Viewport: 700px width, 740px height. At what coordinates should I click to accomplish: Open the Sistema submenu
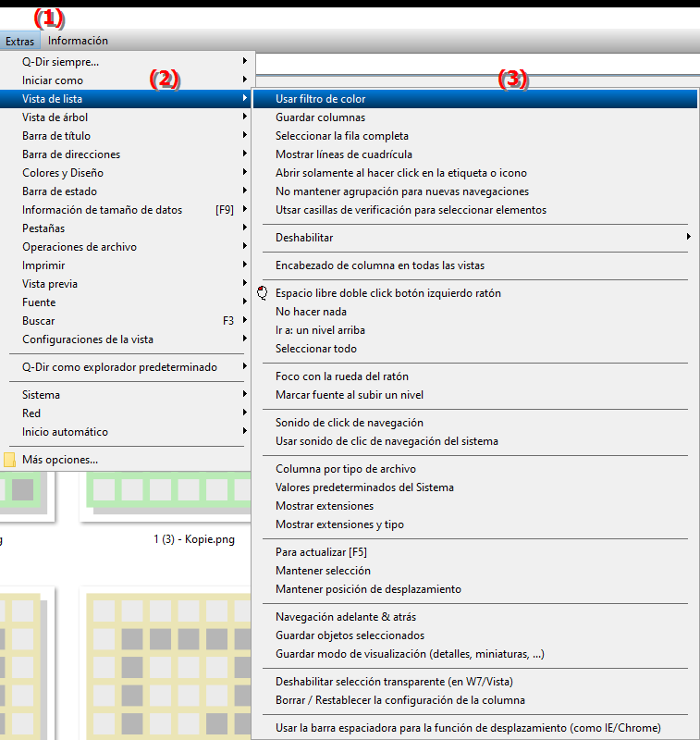127,395
